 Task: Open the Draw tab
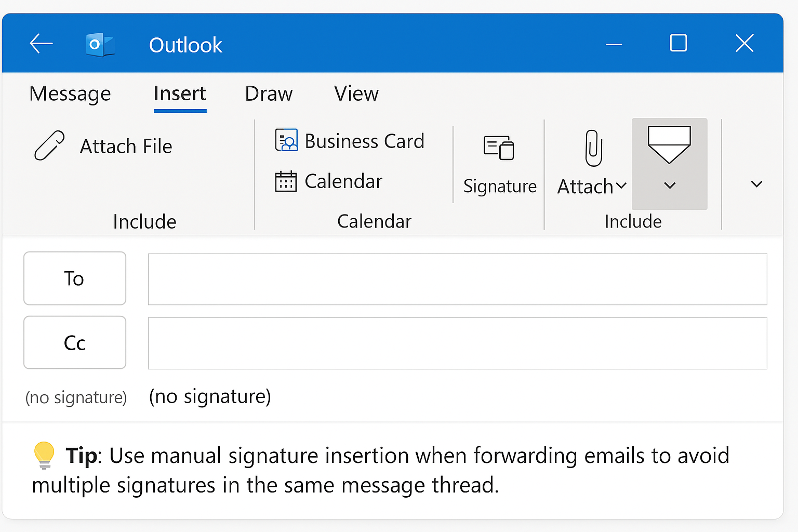click(x=268, y=94)
